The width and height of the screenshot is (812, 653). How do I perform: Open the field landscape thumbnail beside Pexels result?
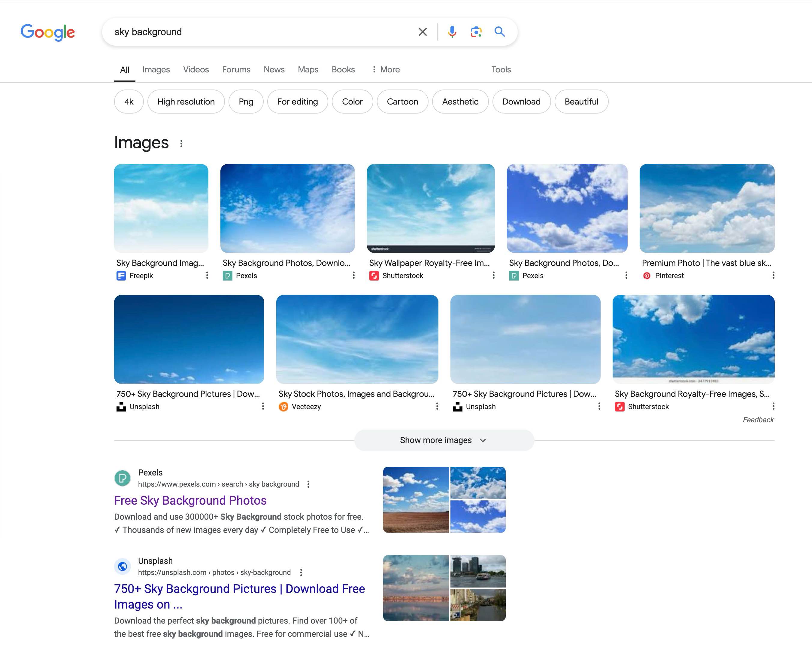pyautogui.click(x=416, y=500)
